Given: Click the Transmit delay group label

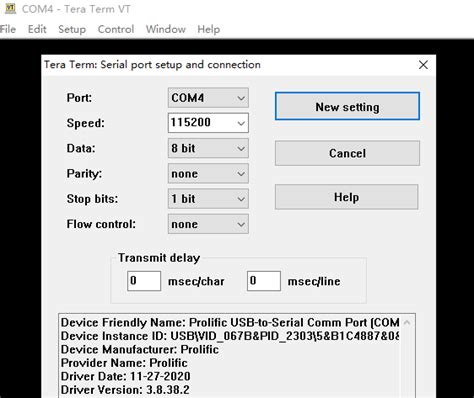Looking at the screenshot, I should (x=159, y=258).
